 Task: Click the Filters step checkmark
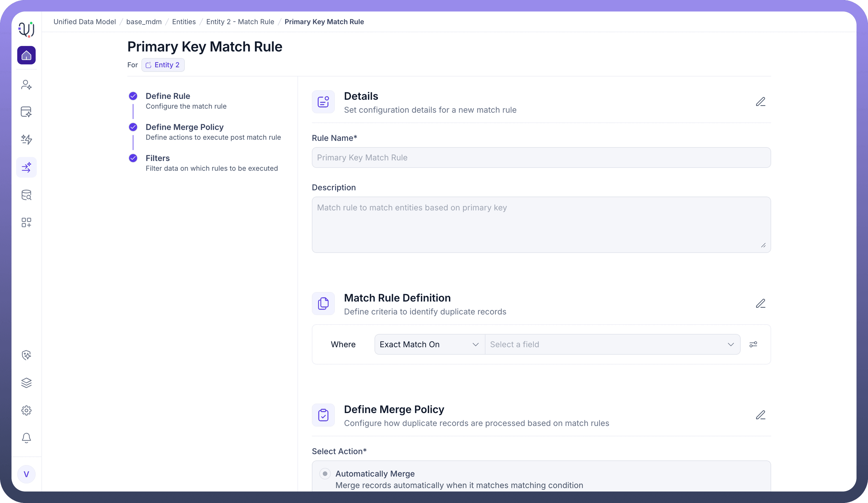pos(133,158)
